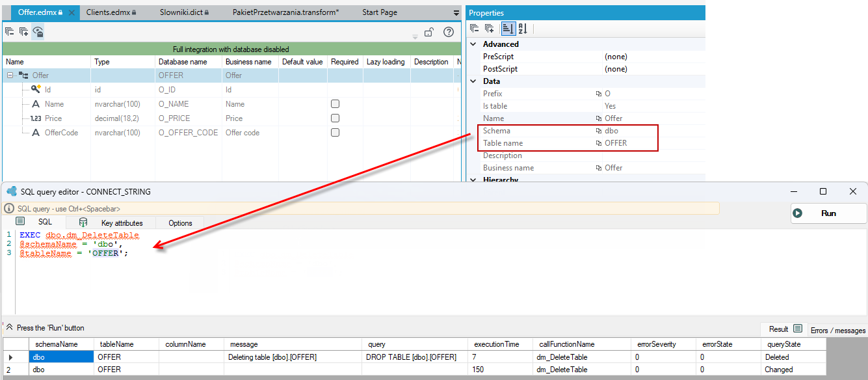Screen dimensions: 868x380
Task: Select the 'DROP TABLE [dbo].[OFFER]' query cell
Action: (x=414, y=357)
